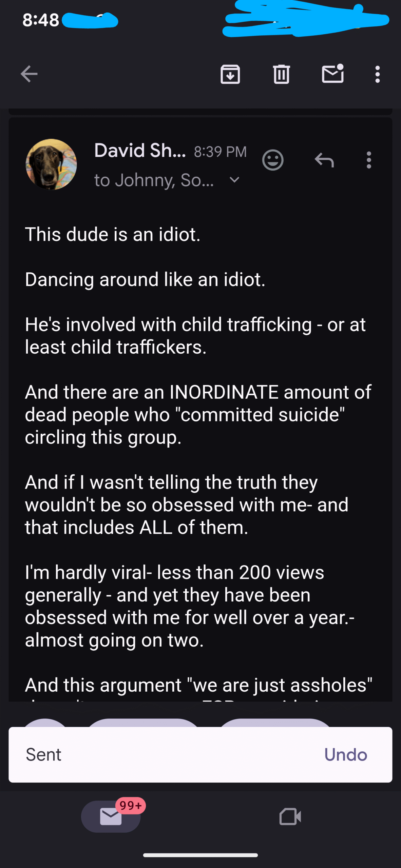Go back using the arrow icon

pyautogui.click(x=29, y=74)
